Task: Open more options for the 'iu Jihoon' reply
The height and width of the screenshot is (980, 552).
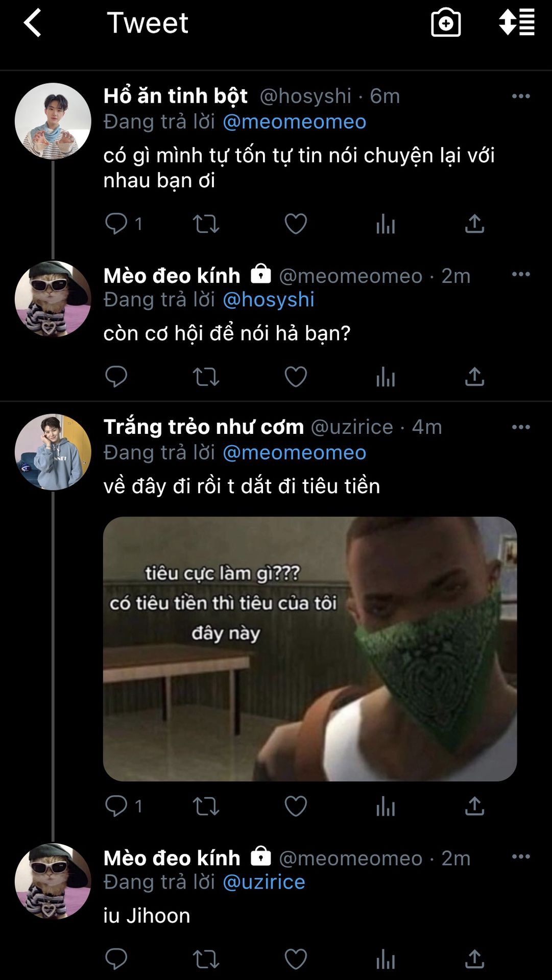Action: 521,856
